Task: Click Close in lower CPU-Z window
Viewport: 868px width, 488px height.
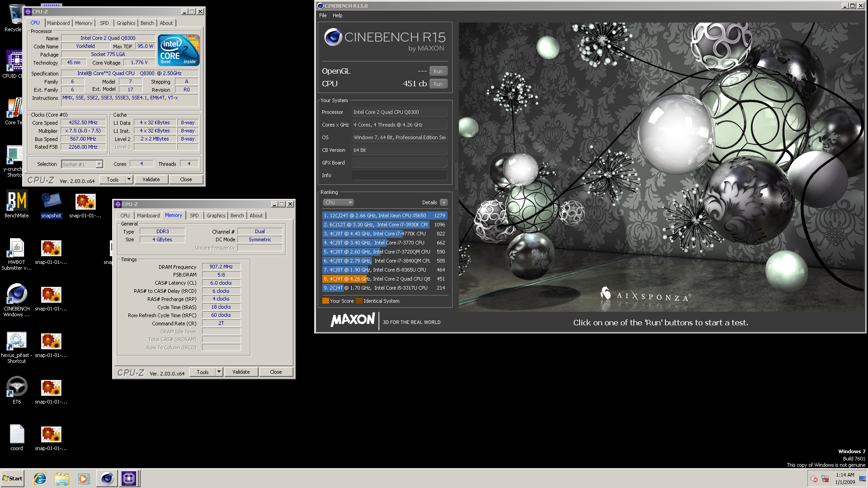Action: tap(276, 372)
